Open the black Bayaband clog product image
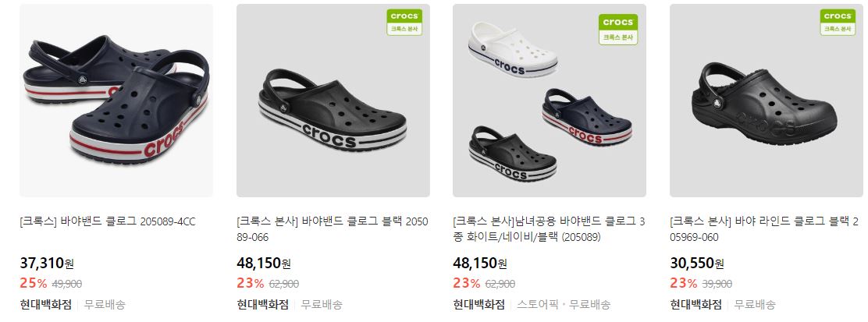Image resolution: width=868 pixels, height=322 pixels. (x=333, y=100)
